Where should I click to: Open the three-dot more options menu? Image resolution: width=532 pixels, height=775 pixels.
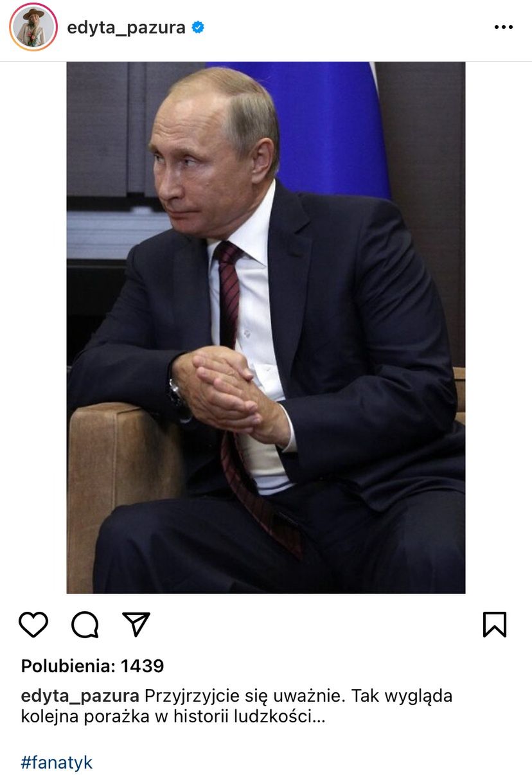[x=504, y=28]
